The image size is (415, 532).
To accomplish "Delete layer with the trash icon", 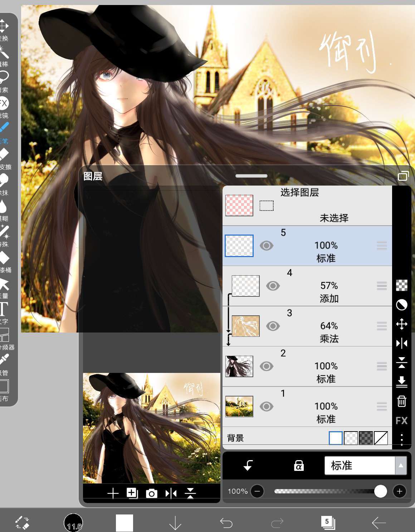I will click(x=402, y=401).
